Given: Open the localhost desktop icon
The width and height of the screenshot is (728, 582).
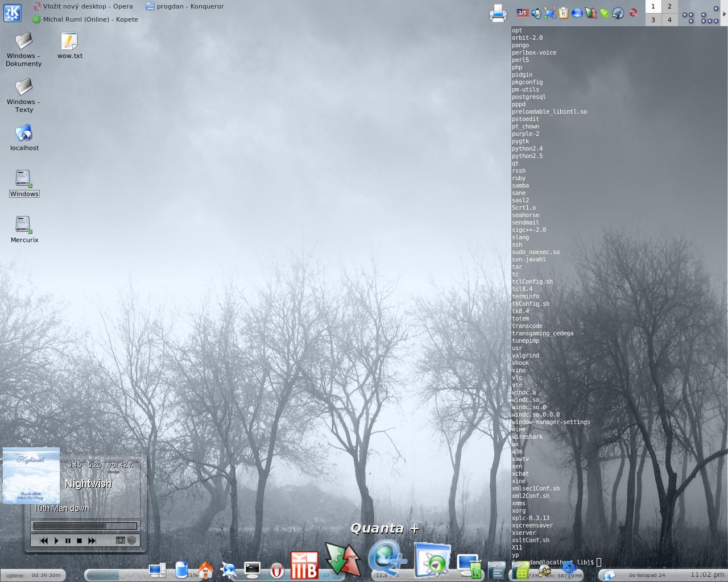Looking at the screenshot, I should [x=24, y=138].
